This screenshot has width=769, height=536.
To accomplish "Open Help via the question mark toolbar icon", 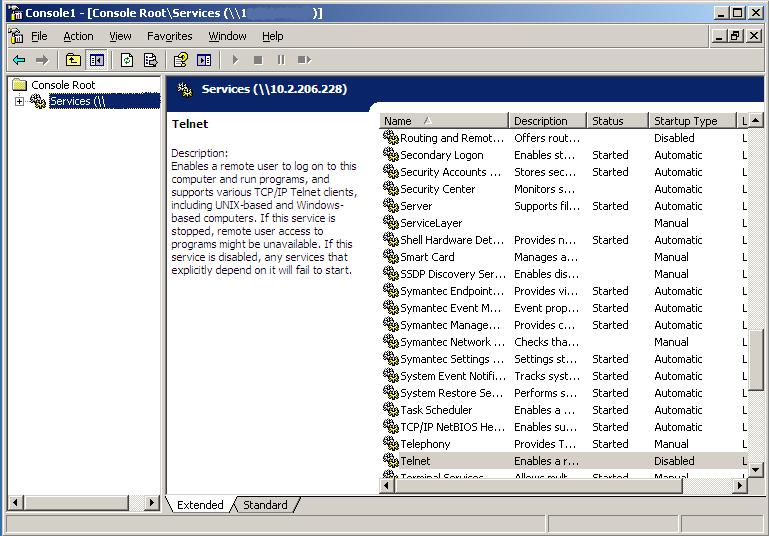I will [x=180, y=60].
